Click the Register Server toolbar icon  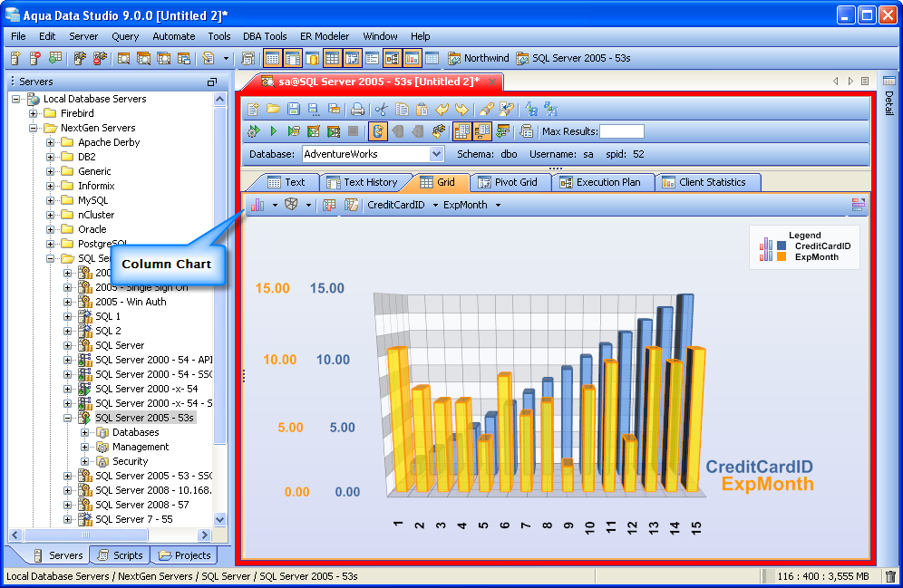(x=15, y=58)
